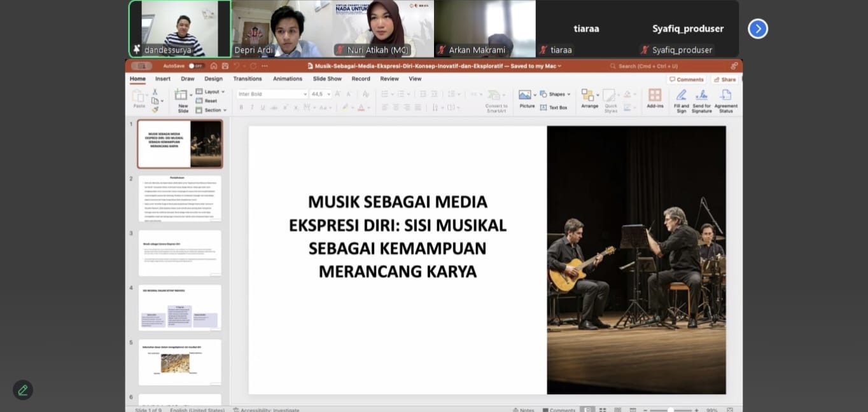Open the Comments button near Share
Image resolution: width=868 pixels, height=412 pixels.
click(x=686, y=79)
